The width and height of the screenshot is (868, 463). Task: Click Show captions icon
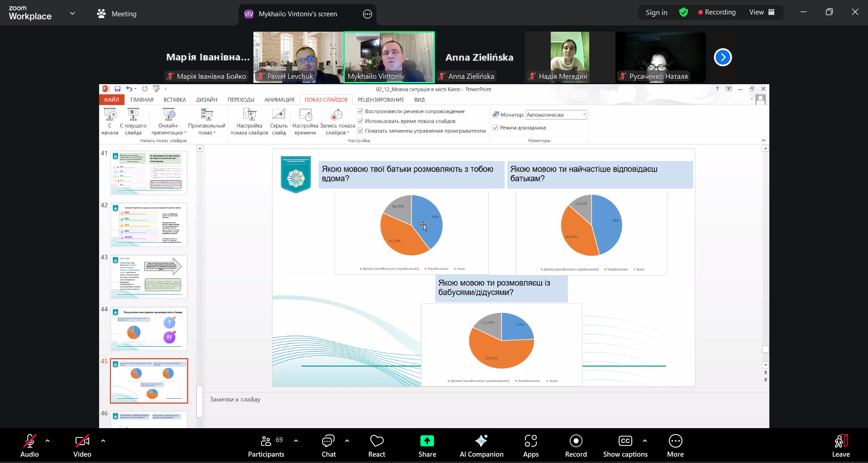625,441
